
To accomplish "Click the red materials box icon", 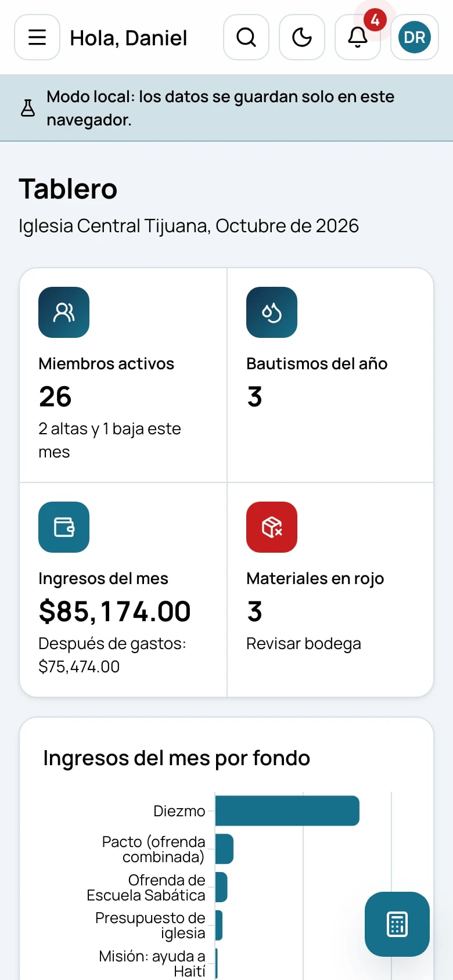I will coord(272,527).
